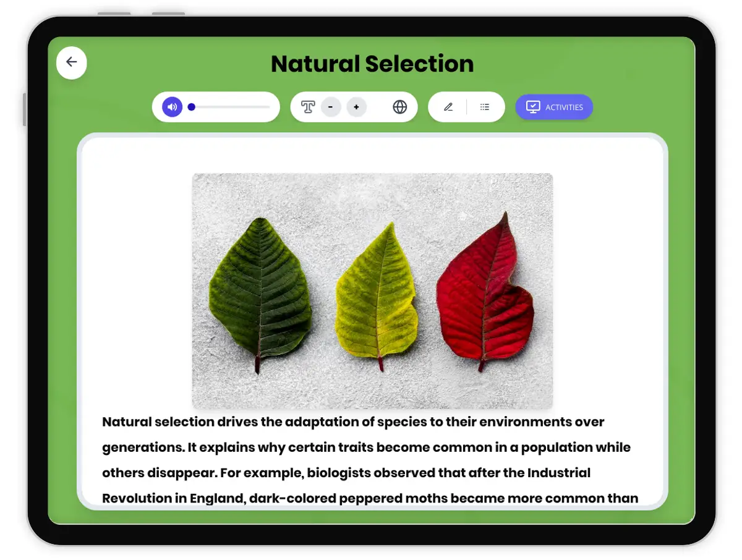Click the monitor icon inside Activities
Screen dimensions: 742x560
(532, 107)
